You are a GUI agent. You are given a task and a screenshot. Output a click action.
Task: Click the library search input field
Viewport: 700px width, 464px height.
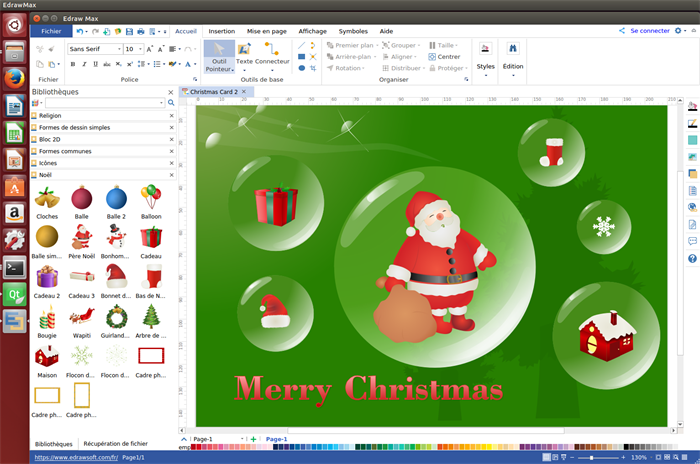pos(105,103)
